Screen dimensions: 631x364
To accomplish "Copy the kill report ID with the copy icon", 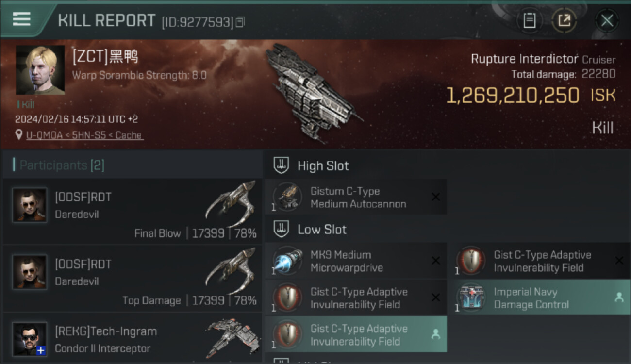I will tap(240, 22).
